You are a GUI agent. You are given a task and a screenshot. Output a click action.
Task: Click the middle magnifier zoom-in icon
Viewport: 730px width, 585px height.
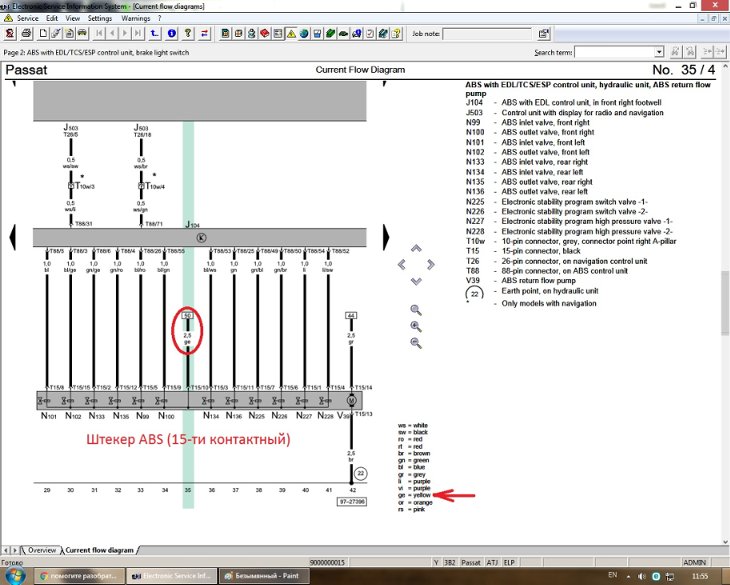click(x=416, y=327)
